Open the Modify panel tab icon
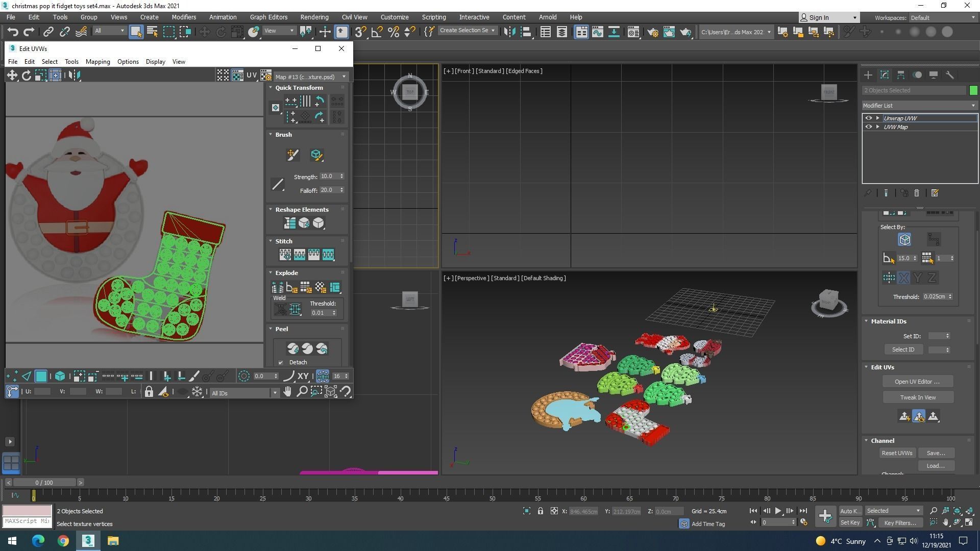 point(885,75)
